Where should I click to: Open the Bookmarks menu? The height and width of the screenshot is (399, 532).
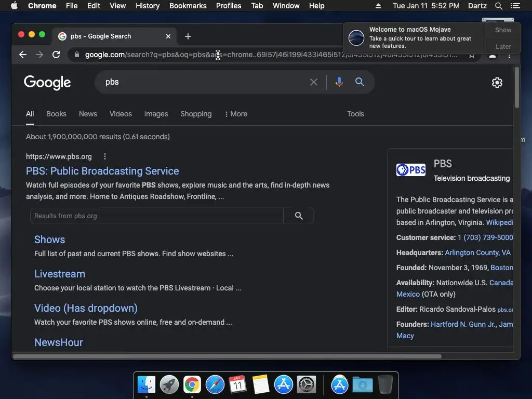(188, 6)
